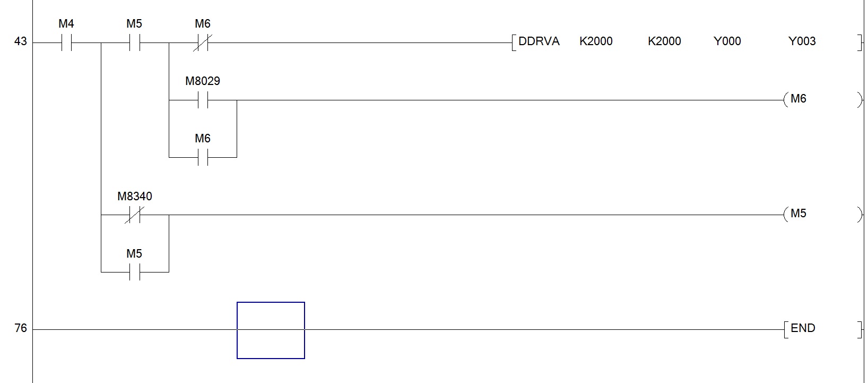
Task: Click the M8029 contact symbol
Action: (202, 100)
